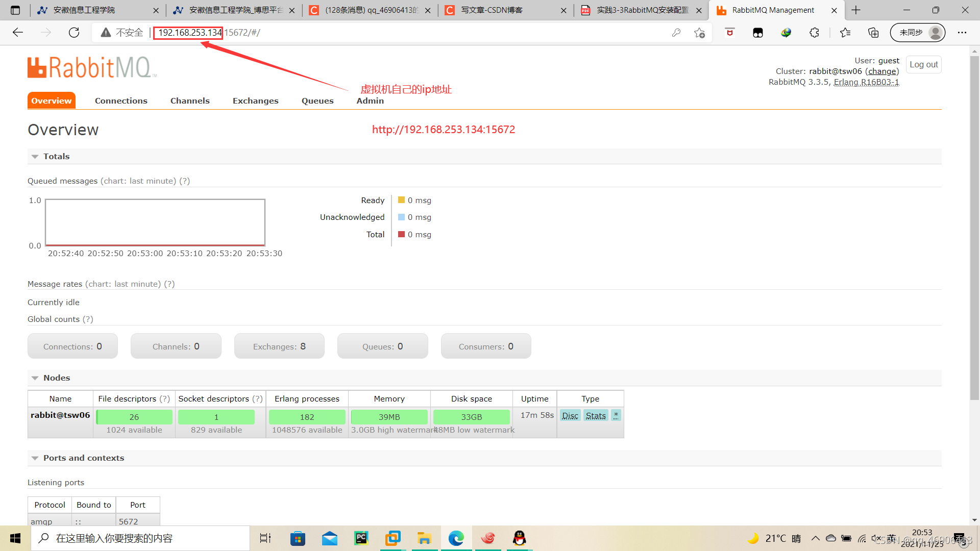Click the saved password key icon
Viewport: 980px width, 551px height.
676,33
